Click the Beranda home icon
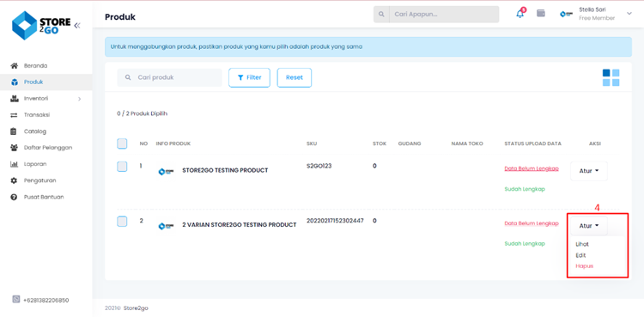Image resolution: width=644 pixels, height=317 pixels. 15,66
